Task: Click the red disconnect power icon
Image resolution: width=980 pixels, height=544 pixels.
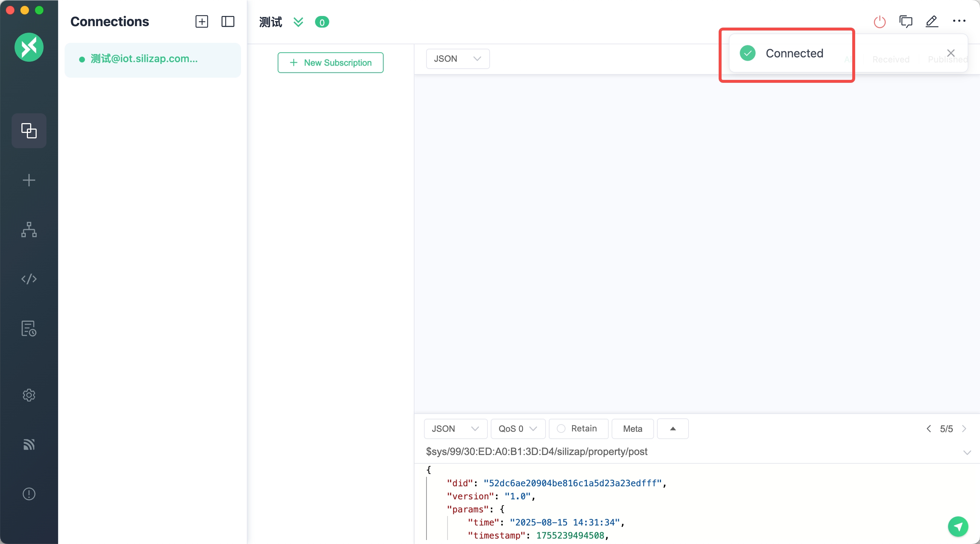Action: [879, 22]
